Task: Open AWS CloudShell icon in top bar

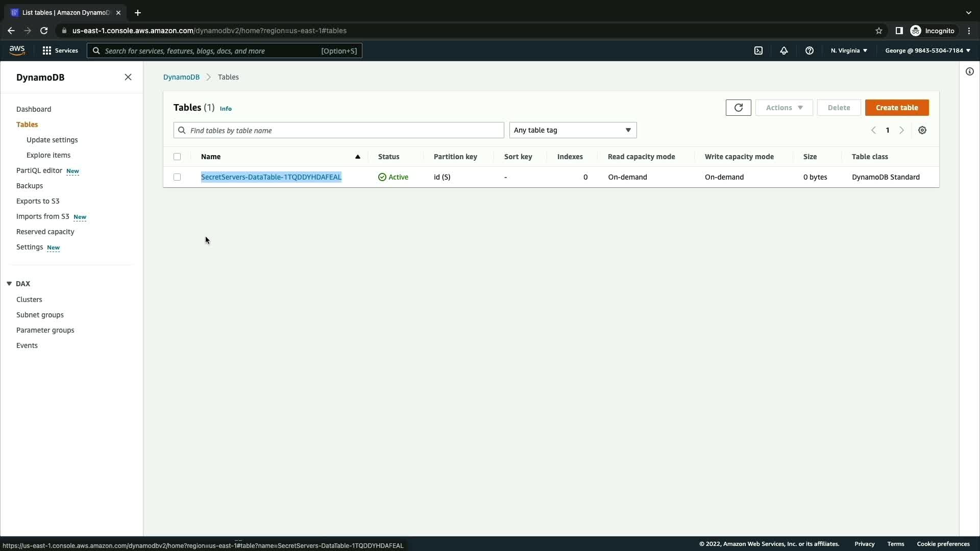Action: tap(758, 51)
